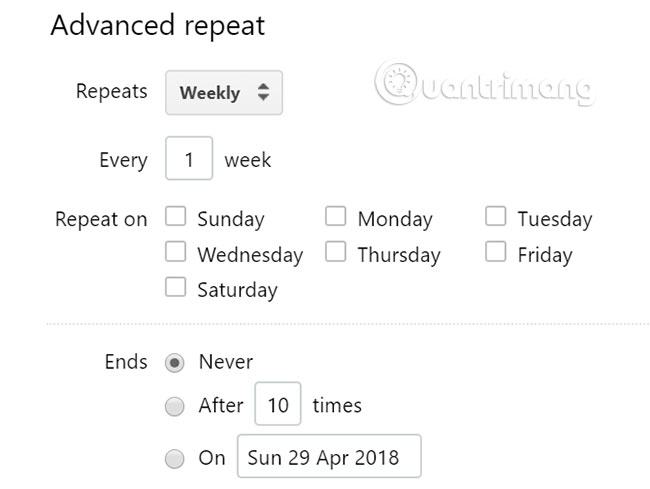
Task: Choose the After times radio option
Action: click(175, 406)
